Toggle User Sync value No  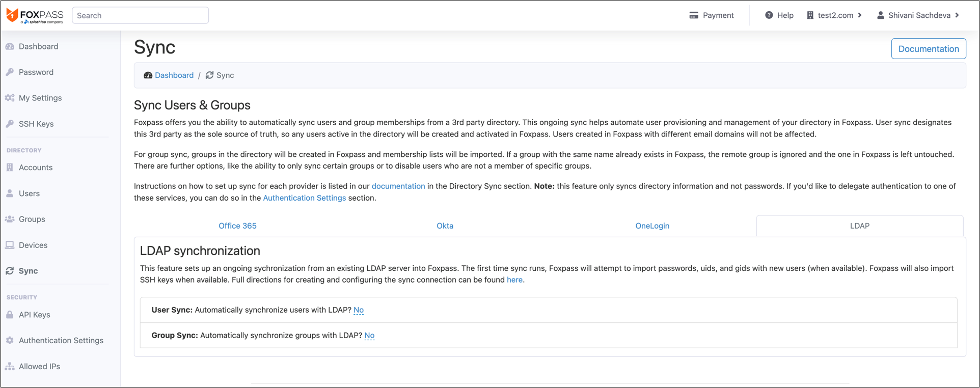(359, 310)
